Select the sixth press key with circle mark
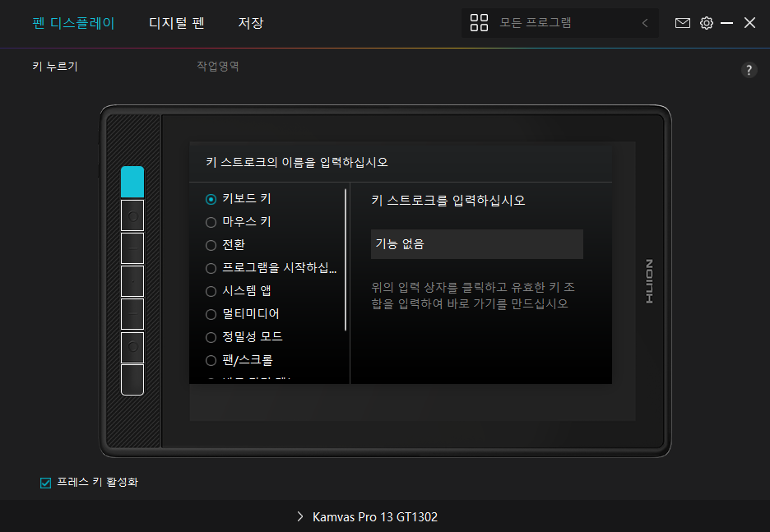The height and width of the screenshot is (532, 770). click(x=132, y=347)
